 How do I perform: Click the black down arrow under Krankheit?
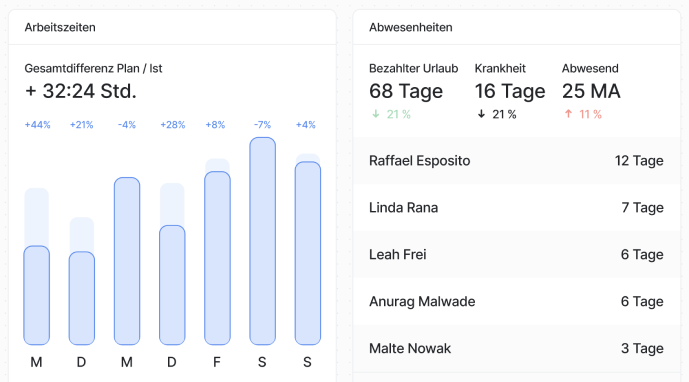tap(481, 114)
